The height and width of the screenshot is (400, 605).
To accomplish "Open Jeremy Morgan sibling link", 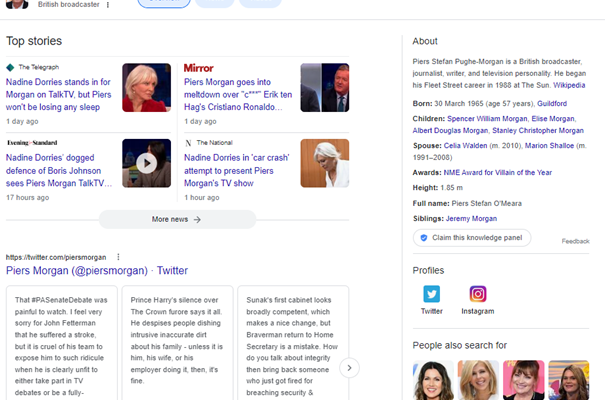I will click(x=471, y=219).
